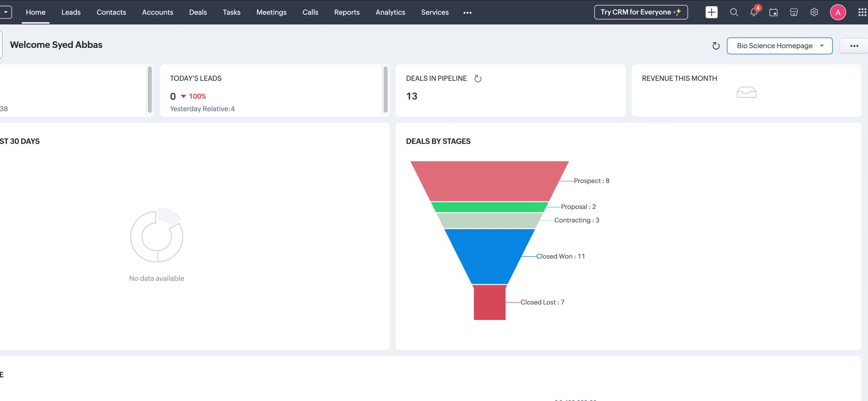Open the Analytics tab
The width and height of the screenshot is (868, 401).
[x=390, y=12]
